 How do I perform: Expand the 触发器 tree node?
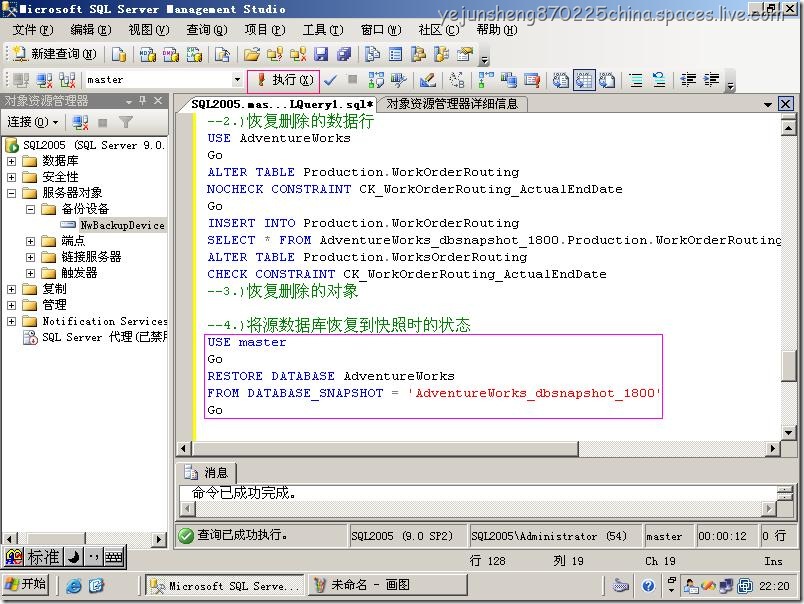[x=30, y=273]
